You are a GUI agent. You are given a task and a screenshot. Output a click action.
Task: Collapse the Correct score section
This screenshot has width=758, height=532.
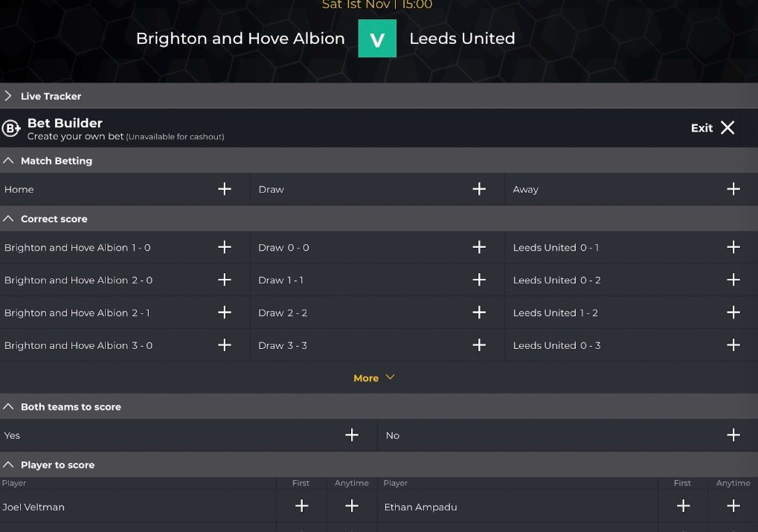point(8,219)
